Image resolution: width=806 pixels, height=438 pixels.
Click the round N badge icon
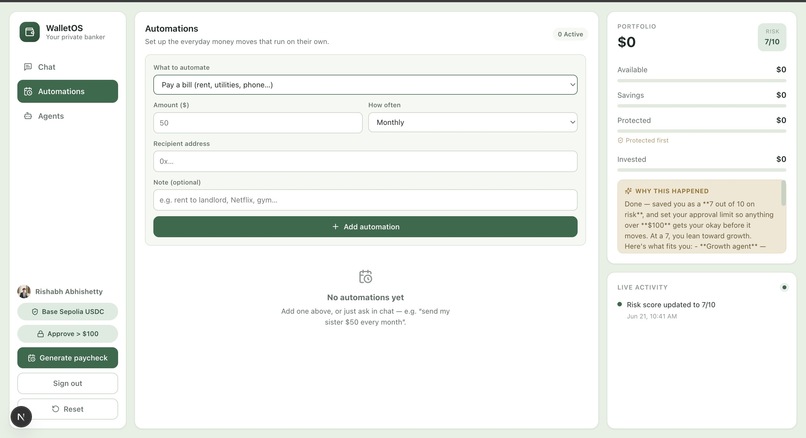(x=21, y=417)
